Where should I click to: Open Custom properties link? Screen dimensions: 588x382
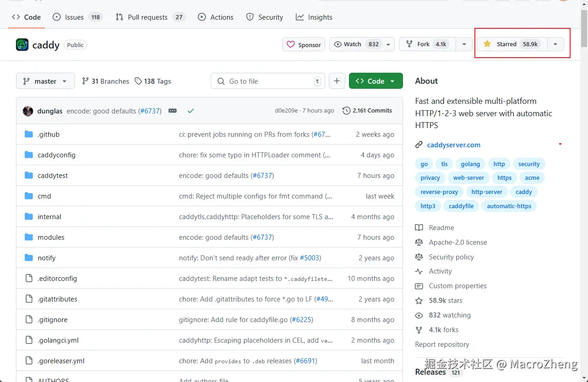click(x=451, y=286)
